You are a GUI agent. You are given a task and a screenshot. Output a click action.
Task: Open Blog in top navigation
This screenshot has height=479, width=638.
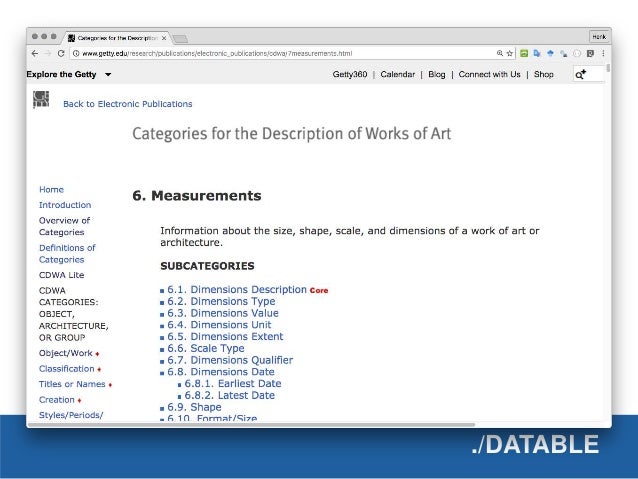[437, 74]
